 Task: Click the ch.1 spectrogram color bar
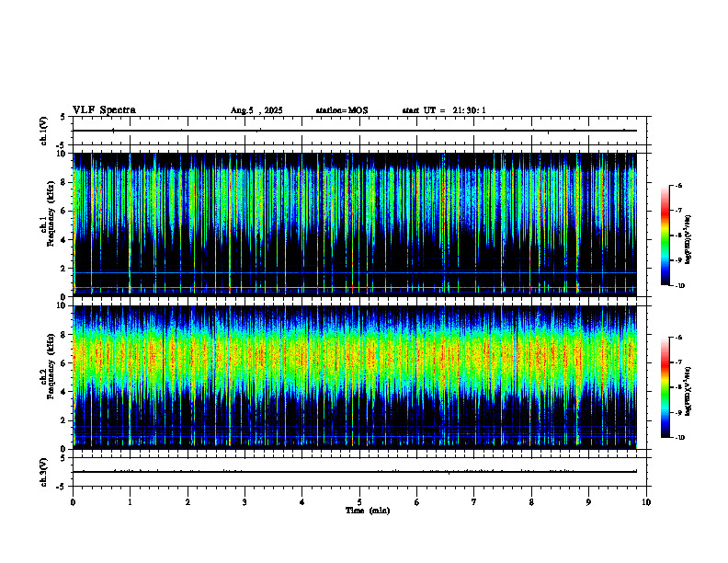point(665,236)
